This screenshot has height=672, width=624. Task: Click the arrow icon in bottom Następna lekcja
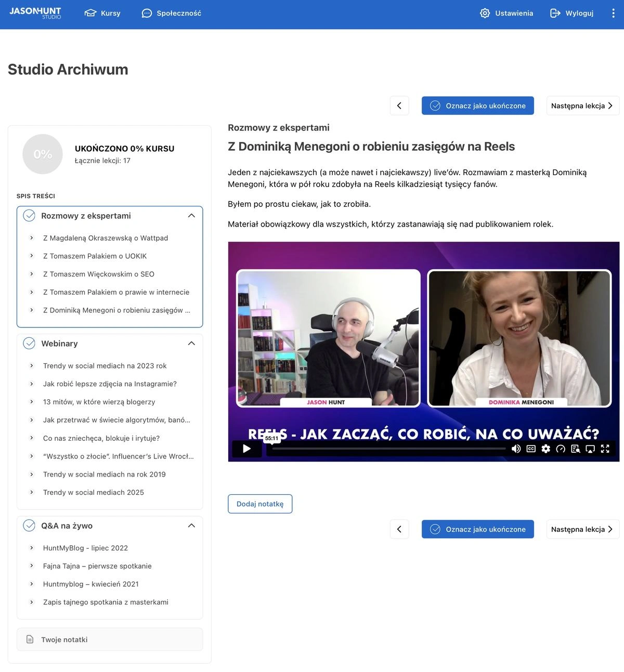[610, 529]
